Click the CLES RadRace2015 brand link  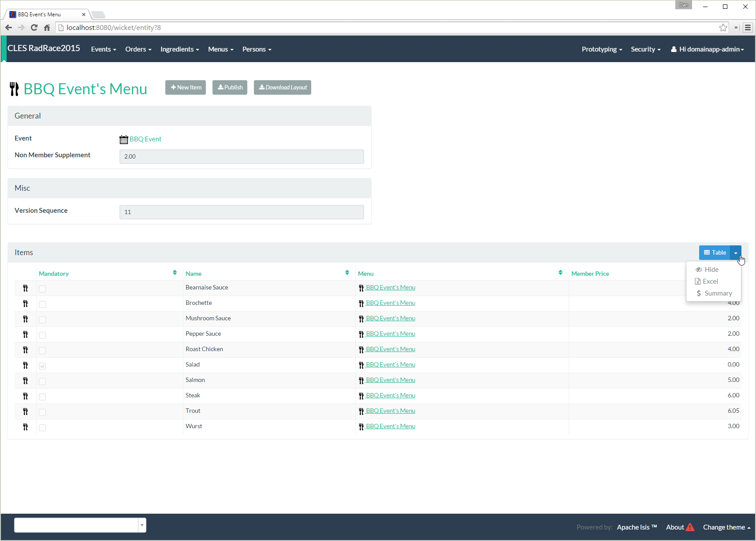click(44, 48)
